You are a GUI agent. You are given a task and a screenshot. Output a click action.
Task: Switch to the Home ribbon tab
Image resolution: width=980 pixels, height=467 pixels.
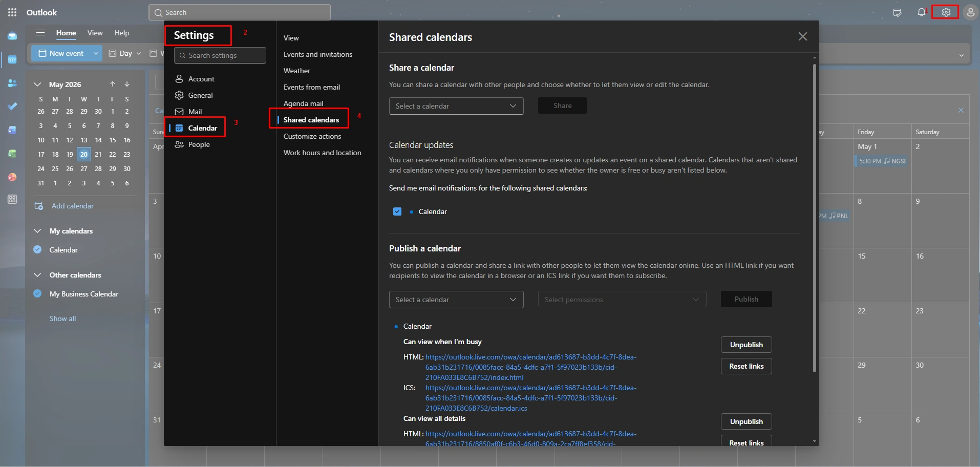(x=66, y=33)
